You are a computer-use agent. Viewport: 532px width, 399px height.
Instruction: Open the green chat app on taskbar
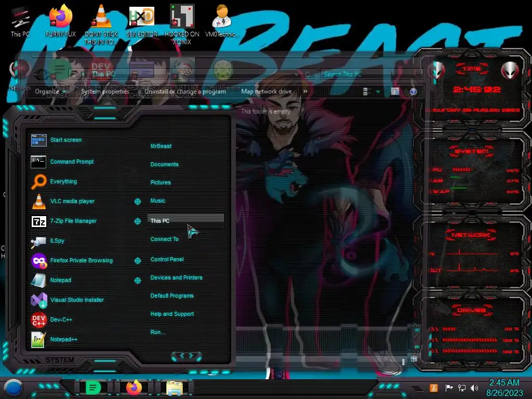coord(93,388)
